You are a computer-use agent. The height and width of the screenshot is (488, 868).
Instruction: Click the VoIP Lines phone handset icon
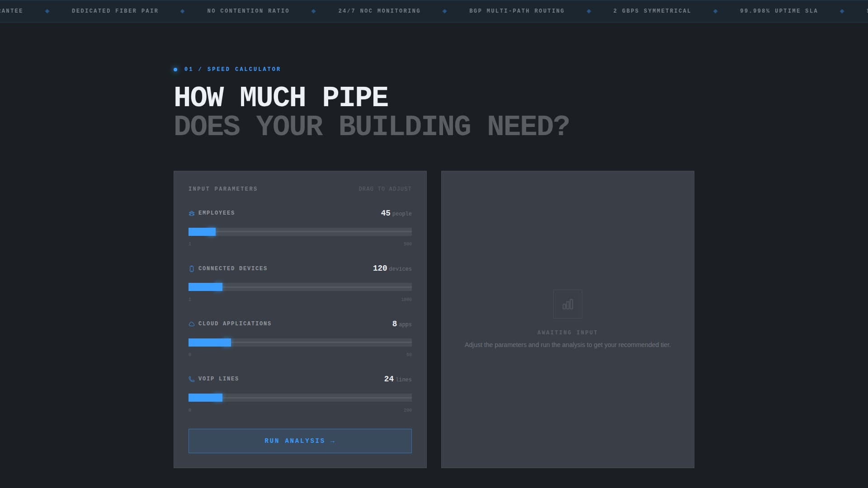[192, 379]
